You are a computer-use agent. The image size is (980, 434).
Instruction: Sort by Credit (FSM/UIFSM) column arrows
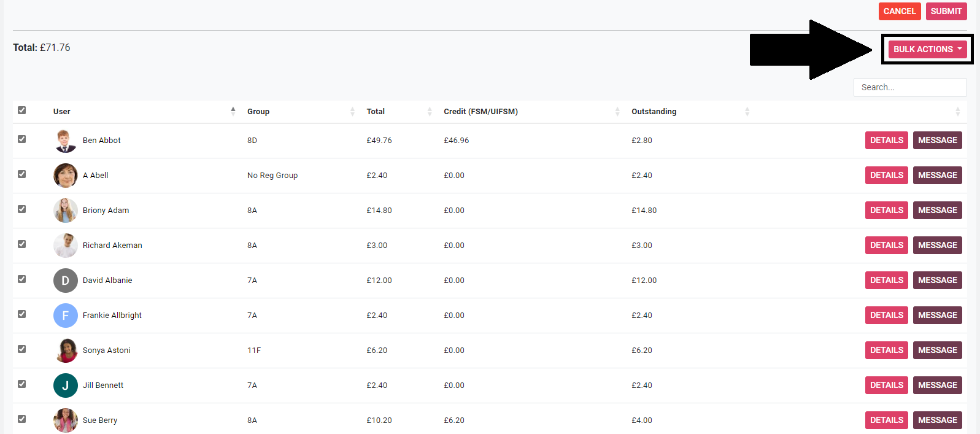click(617, 111)
